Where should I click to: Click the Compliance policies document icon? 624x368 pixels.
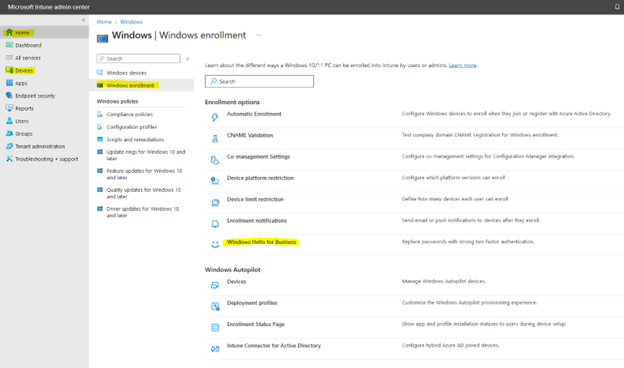tap(100, 114)
